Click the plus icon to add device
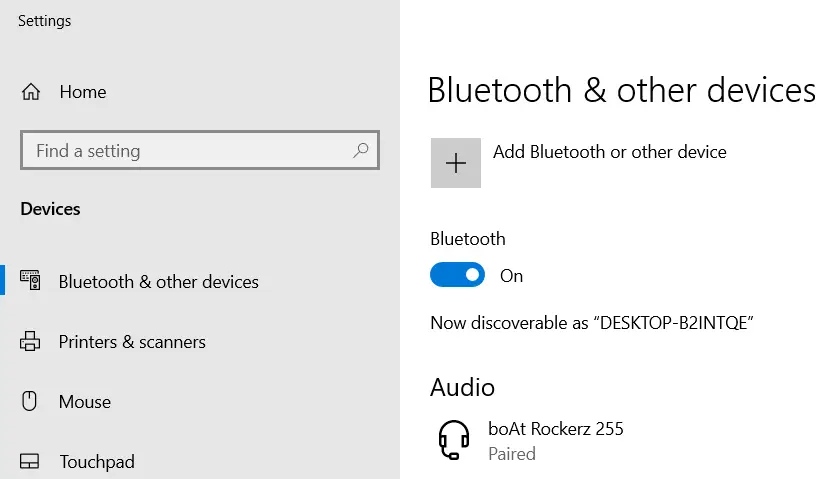 [x=456, y=163]
